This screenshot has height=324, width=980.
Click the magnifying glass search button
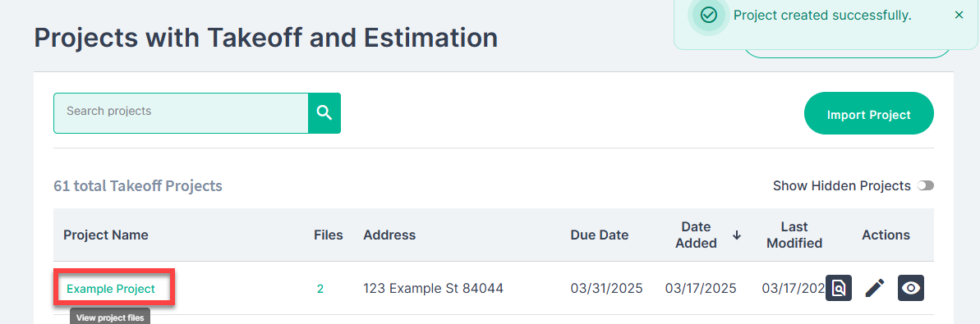click(324, 113)
